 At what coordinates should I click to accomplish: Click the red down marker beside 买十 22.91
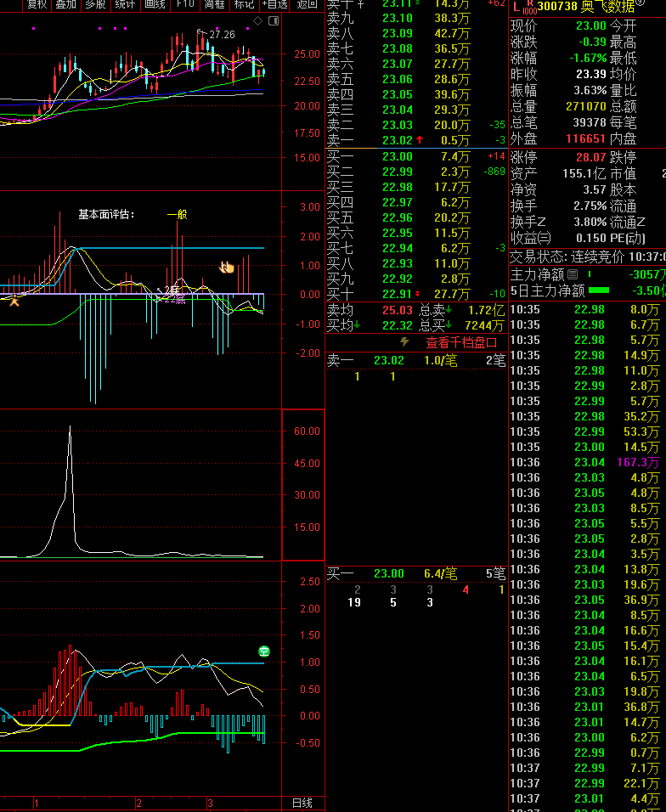[418, 294]
